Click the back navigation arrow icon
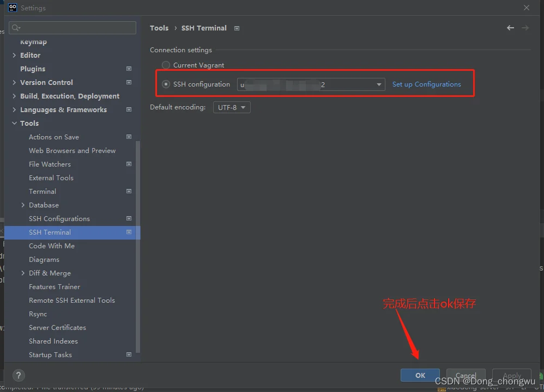 click(x=510, y=28)
